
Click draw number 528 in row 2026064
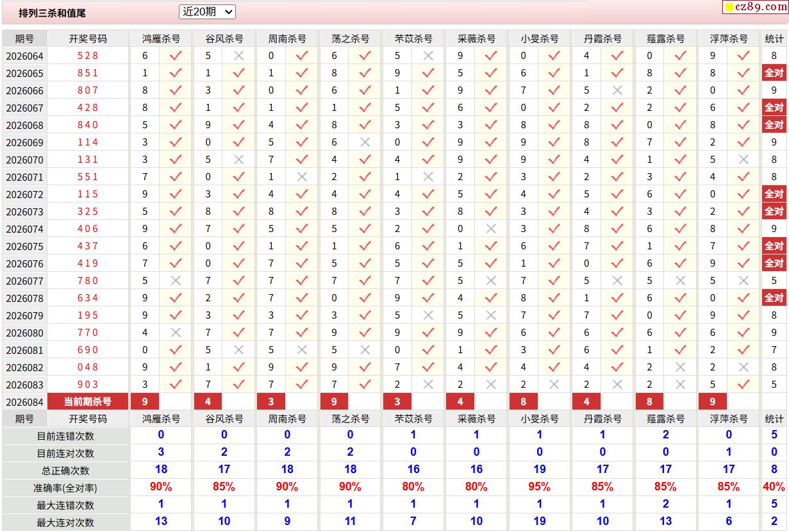(88, 56)
